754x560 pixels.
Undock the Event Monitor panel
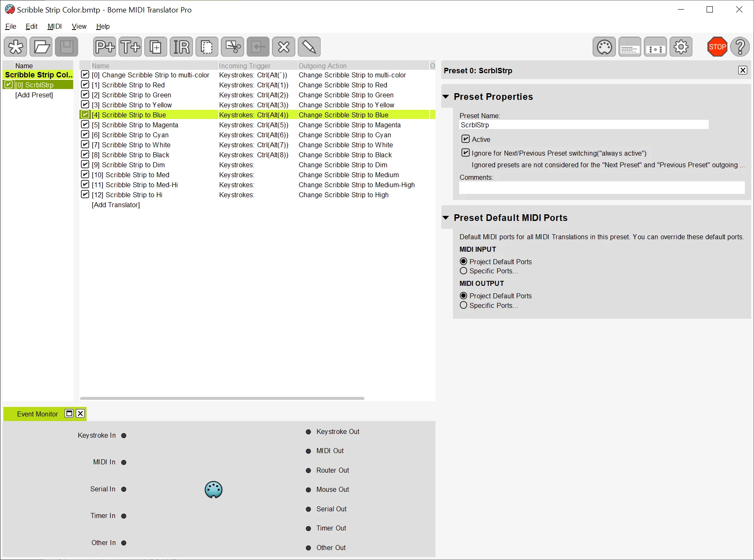point(69,414)
